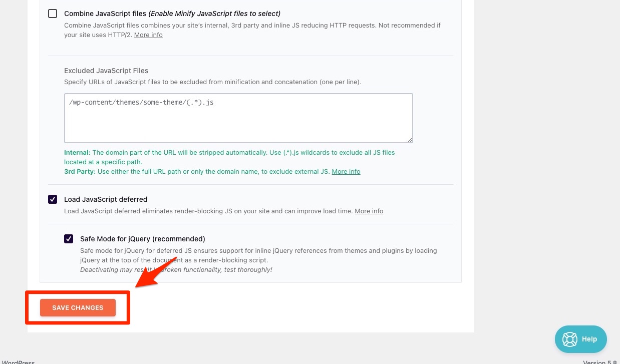Viewport: 620px width, 364px height.
Task: Click the Excluded JavaScript Files heading
Action: pyautogui.click(x=106, y=71)
